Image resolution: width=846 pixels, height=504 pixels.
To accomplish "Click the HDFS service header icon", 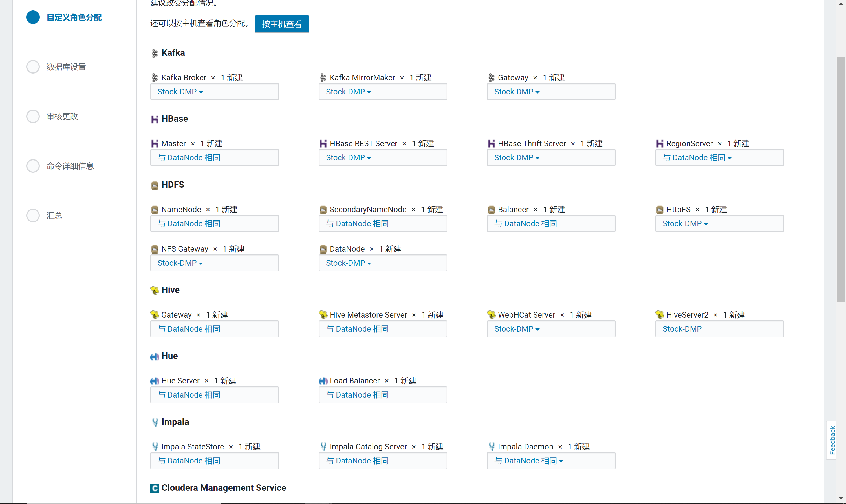I will 155,185.
